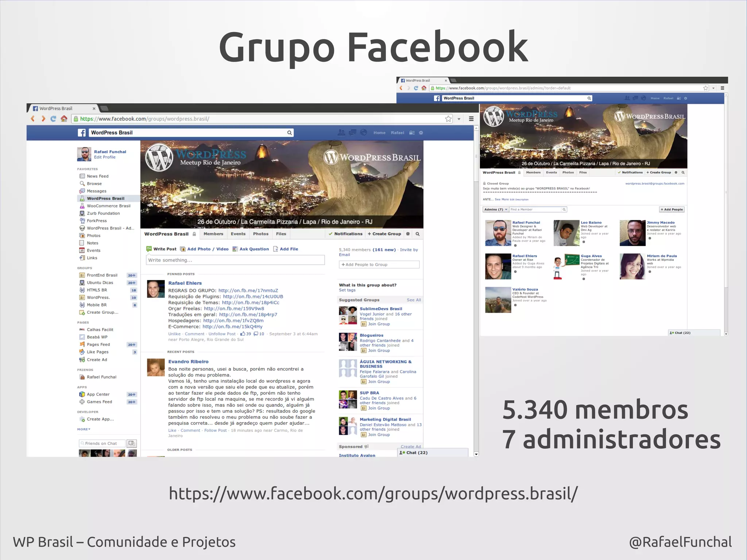Unlike the pinned Rafael Ehlers post
The height and width of the screenshot is (560, 747).
click(x=174, y=334)
